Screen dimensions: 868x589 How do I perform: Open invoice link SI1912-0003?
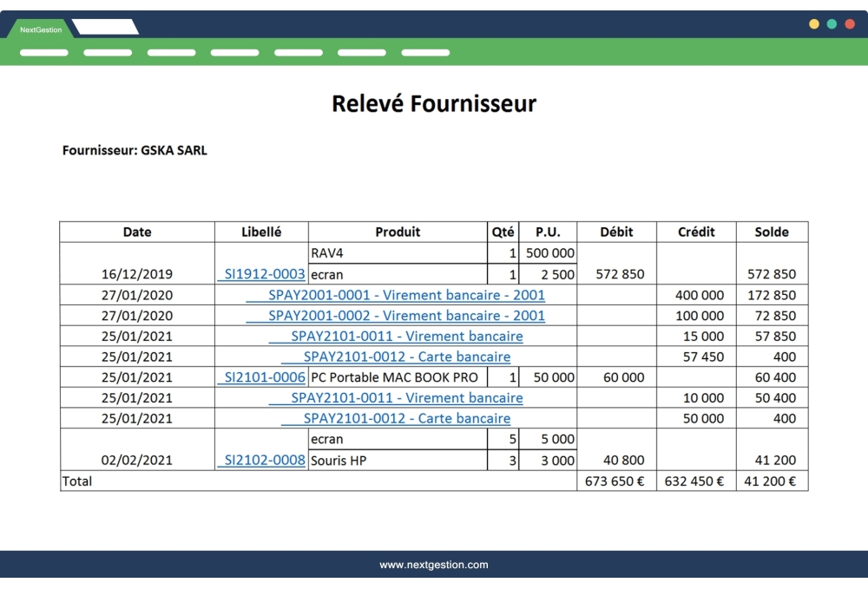(261, 274)
